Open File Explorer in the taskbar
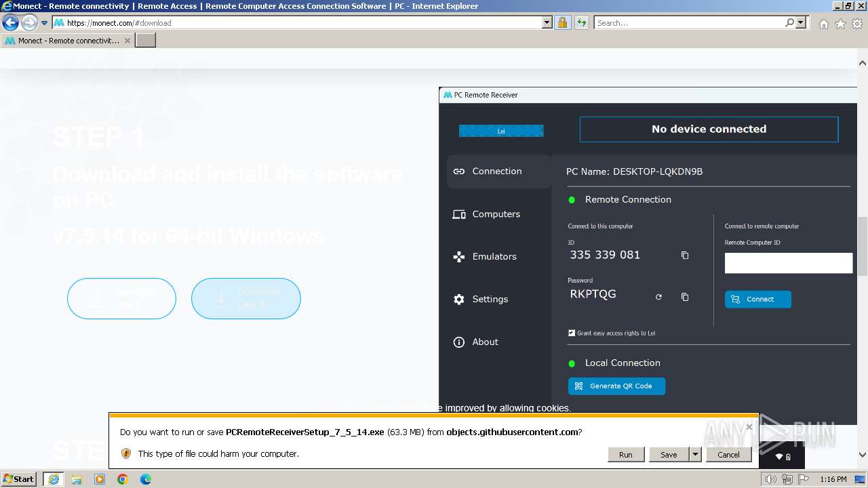Viewport: 868px width, 488px height. 77,479
